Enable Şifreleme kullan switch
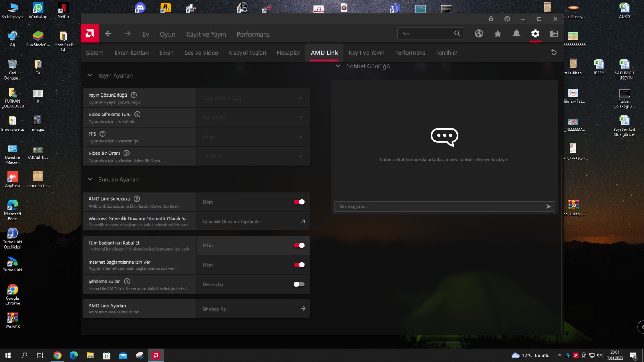Viewport: 644px width, 362px height. pos(299,284)
